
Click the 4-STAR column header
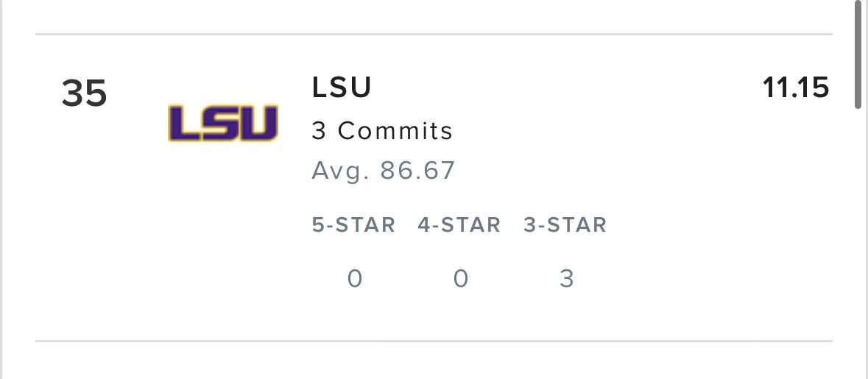(x=459, y=225)
